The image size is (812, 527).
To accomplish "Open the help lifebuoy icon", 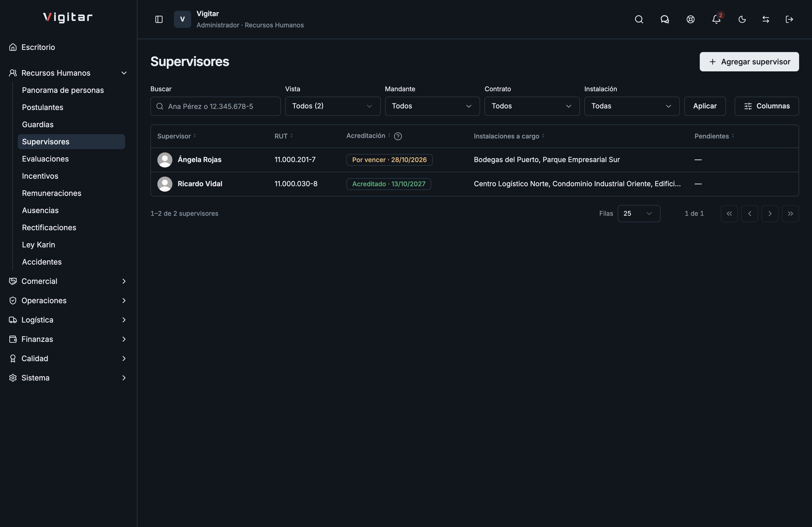I will (690, 19).
